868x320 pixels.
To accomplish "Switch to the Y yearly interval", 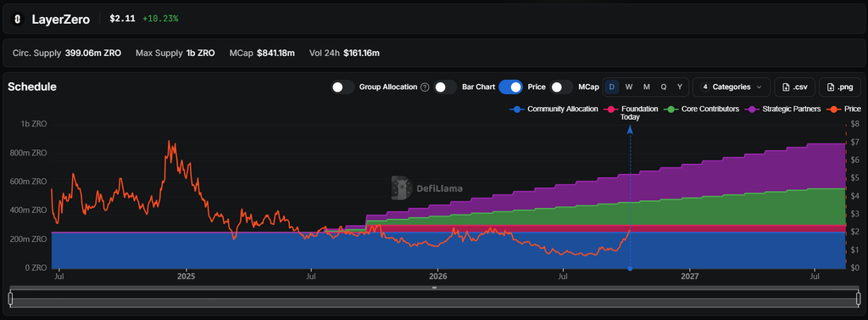I will point(680,87).
